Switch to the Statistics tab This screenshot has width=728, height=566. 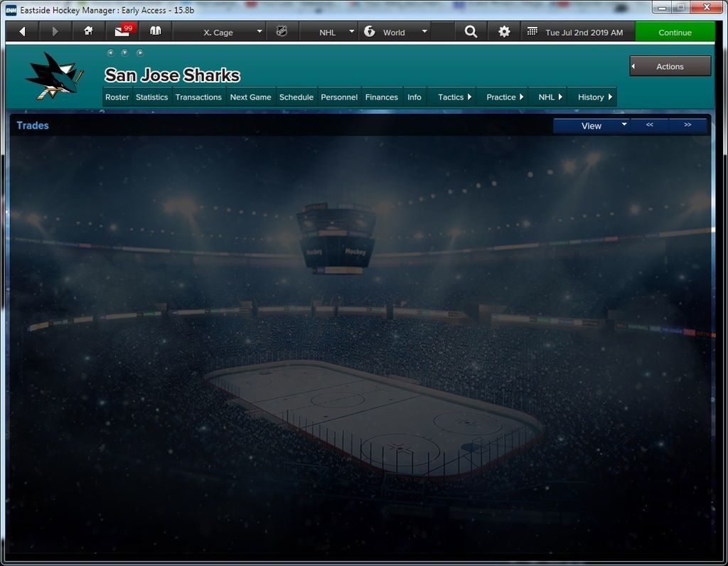pyautogui.click(x=152, y=97)
